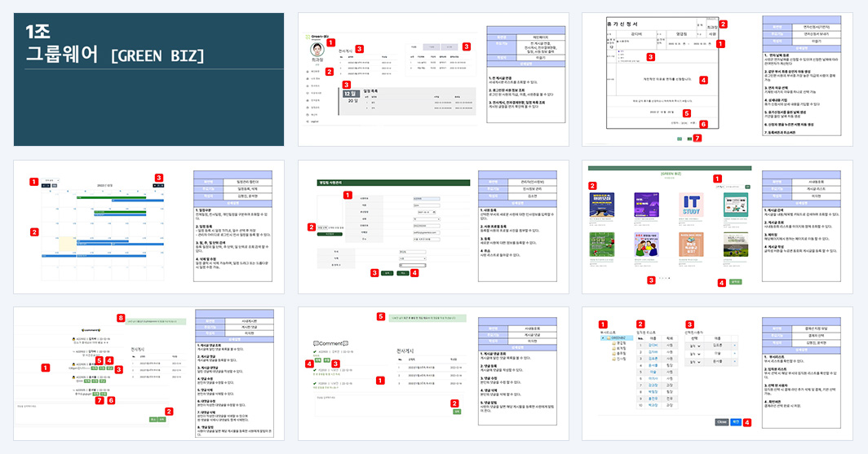Viewport: 868px width, 454px height.
Task: Click the search input field above the gallery
Action: pos(734,187)
